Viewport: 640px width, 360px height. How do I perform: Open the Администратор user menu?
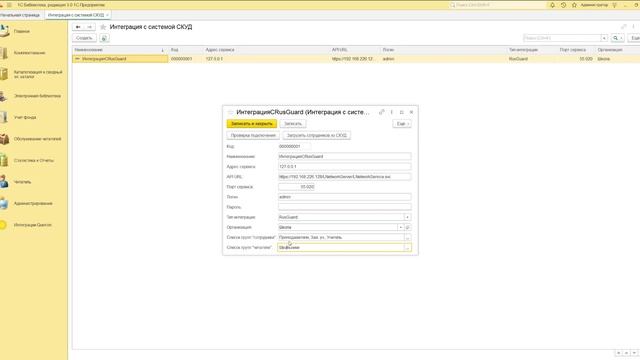[x=594, y=5]
